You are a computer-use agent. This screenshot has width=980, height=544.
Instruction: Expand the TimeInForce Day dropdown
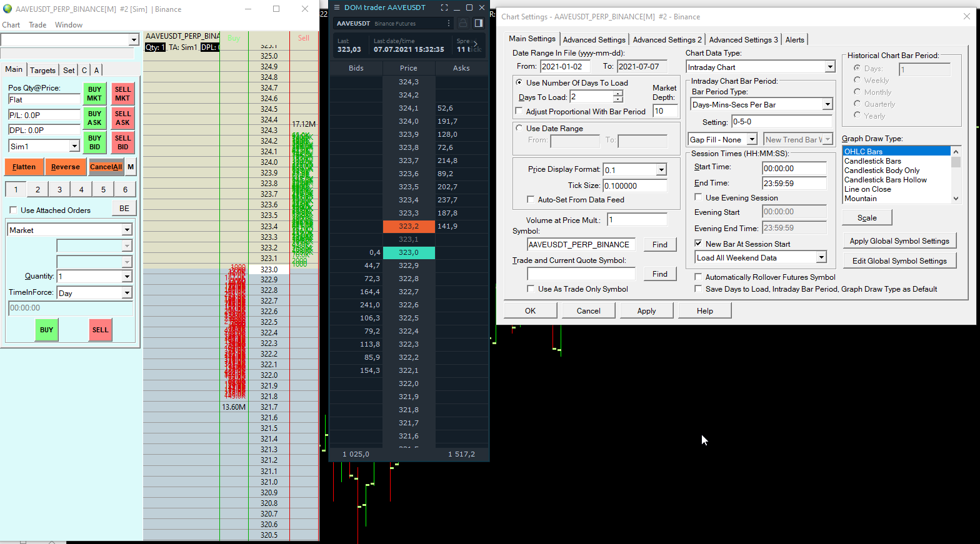pos(127,293)
